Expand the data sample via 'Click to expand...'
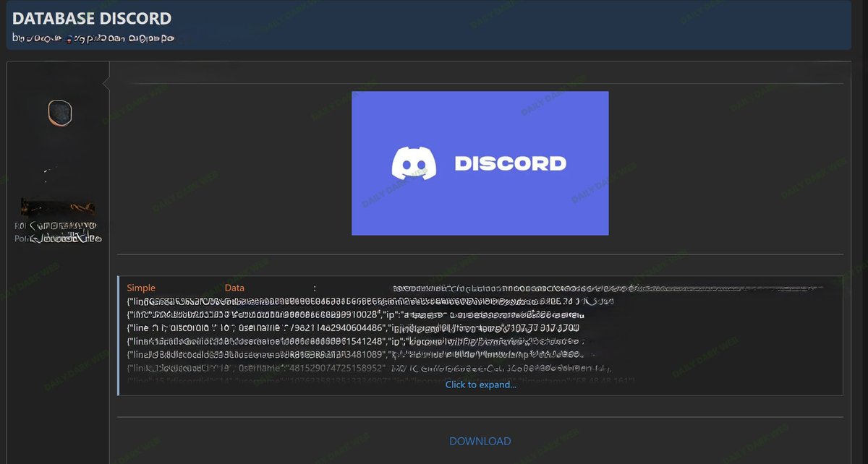The width and height of the screenshot is (868, 464). 480,384
